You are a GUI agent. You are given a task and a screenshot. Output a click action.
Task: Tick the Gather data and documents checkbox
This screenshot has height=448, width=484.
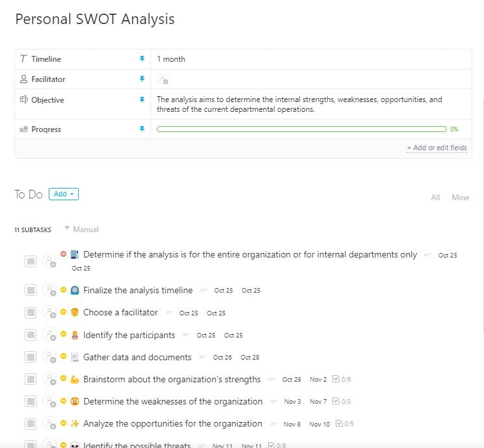point(31,357)
